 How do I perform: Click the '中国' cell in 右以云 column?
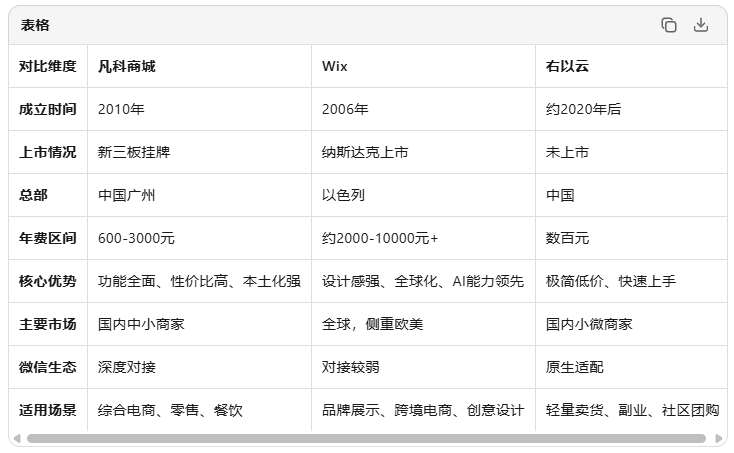click(x=631, y=195)
